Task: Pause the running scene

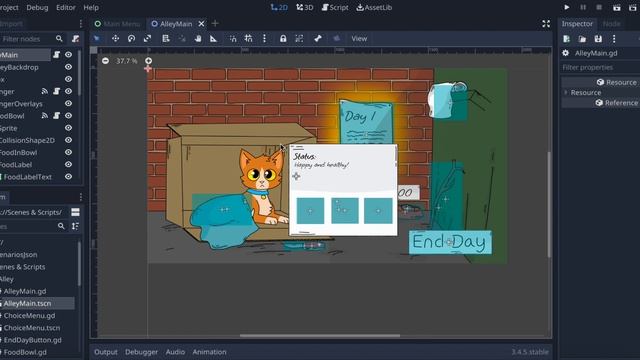Action: (583, 7)
